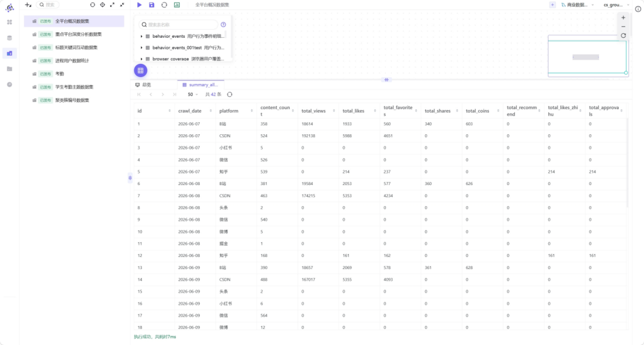
Task: Click the help question mark beside table search
Action: click(x=223, y=25)
